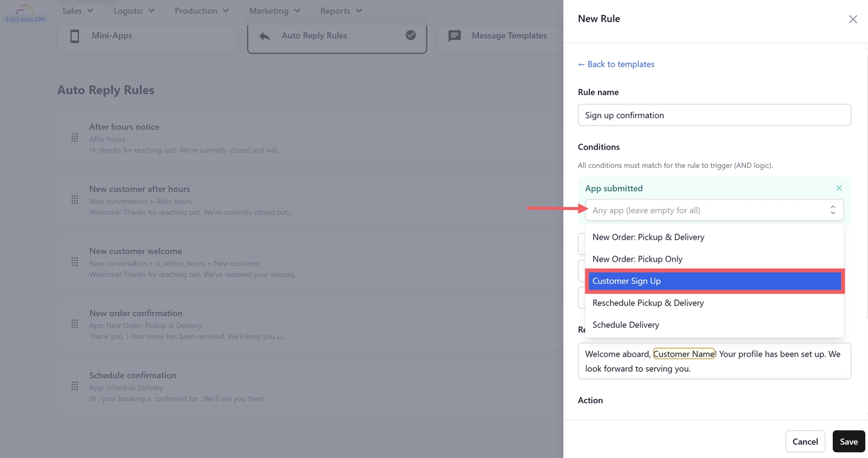Open the Sales dropdown menu
This screenshot has height=458, width=868.
78,11
